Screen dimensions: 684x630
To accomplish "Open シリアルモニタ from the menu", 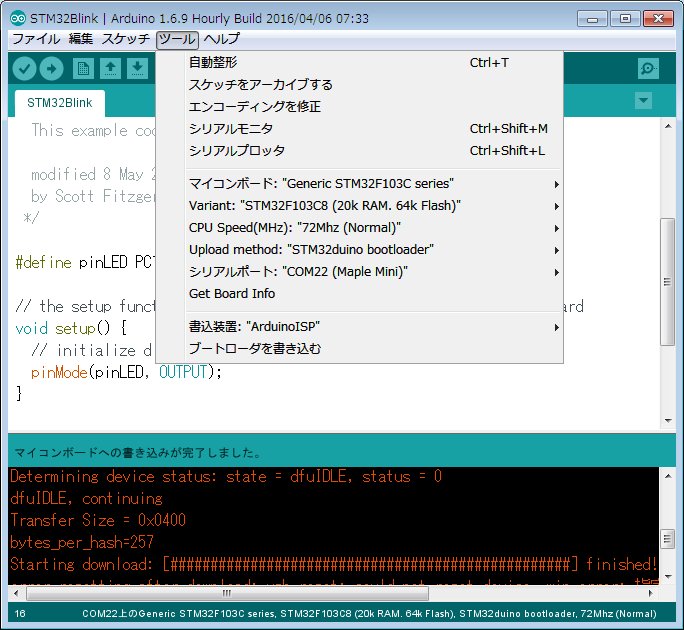I will coord(360,129).
